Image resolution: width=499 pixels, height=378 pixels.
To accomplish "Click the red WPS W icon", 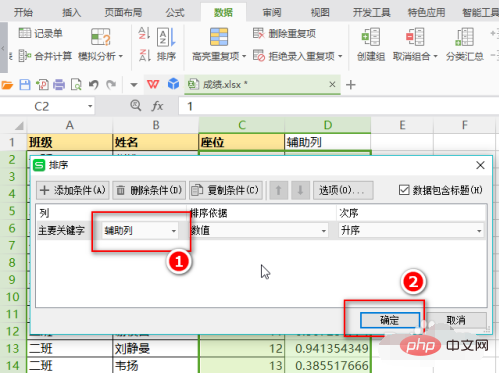I will coord(153,84).
